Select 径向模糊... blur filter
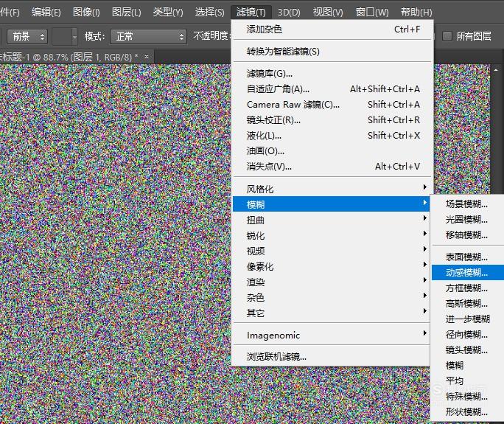504x424 pixels. 468,334
